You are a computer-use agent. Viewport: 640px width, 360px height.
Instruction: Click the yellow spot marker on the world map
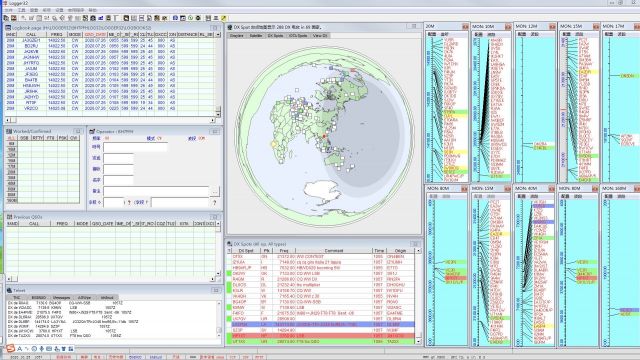point(274,144)
